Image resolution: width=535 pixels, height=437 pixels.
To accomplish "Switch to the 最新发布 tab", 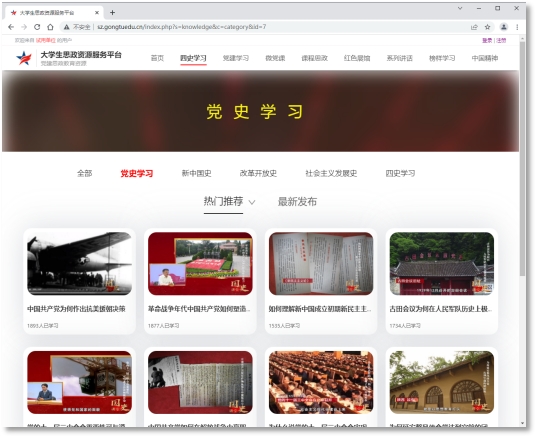I will (x=297, y=202).
